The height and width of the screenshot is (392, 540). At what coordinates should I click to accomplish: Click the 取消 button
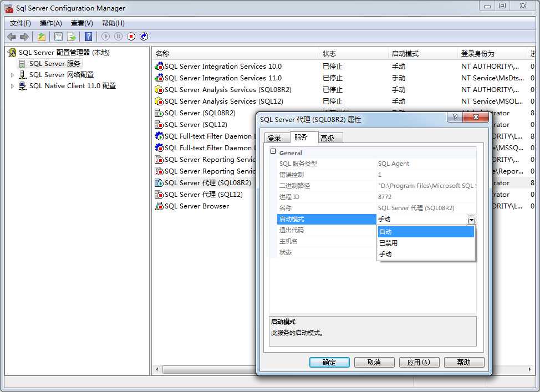374,362
